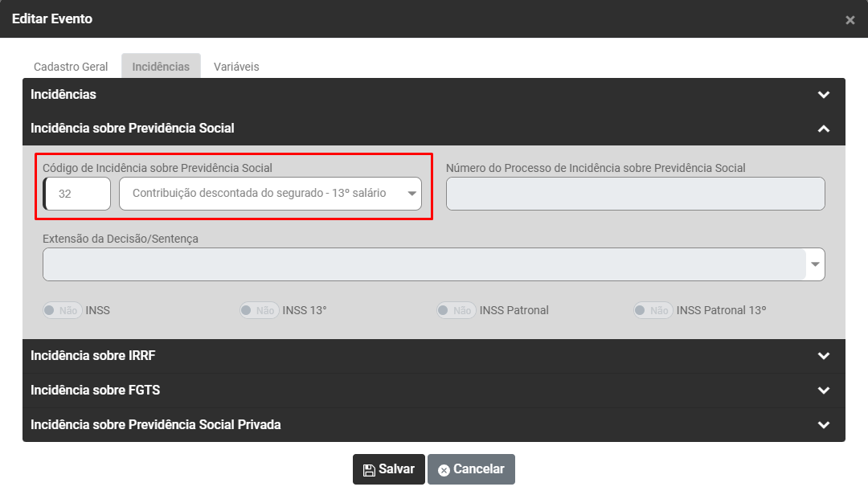This screenshot has height=495, width=868.
Task: Close the Editar Evento dialog
Action: coord(850,20)
